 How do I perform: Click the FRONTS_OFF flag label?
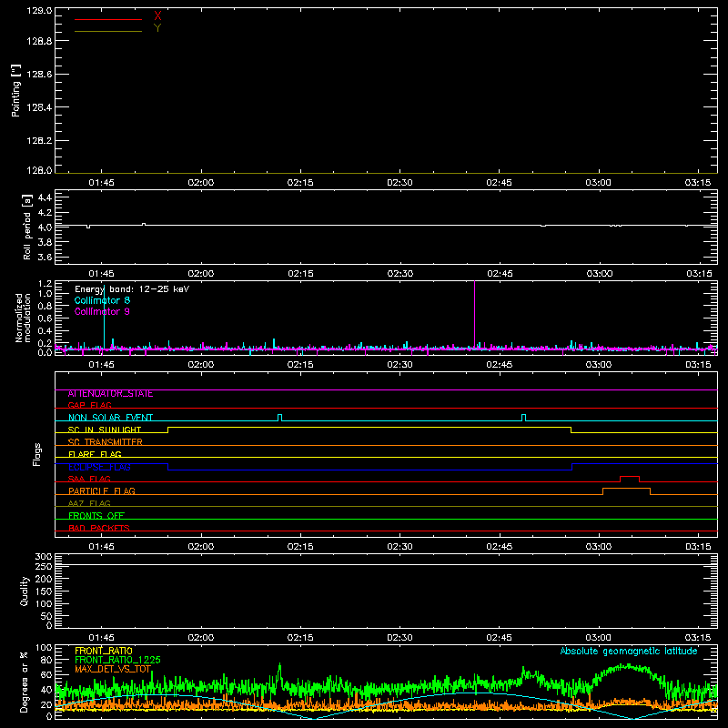tap(96, 516)
